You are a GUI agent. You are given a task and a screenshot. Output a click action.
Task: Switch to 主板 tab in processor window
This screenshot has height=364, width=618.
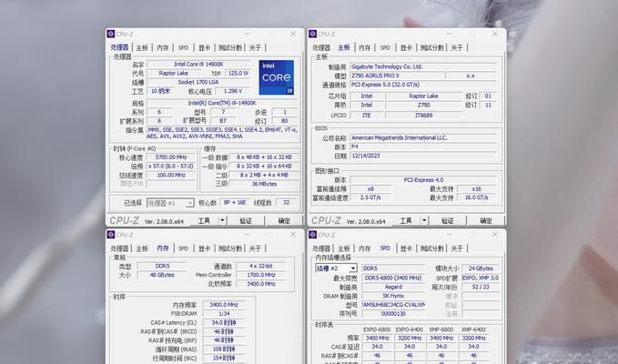[142, 47]
